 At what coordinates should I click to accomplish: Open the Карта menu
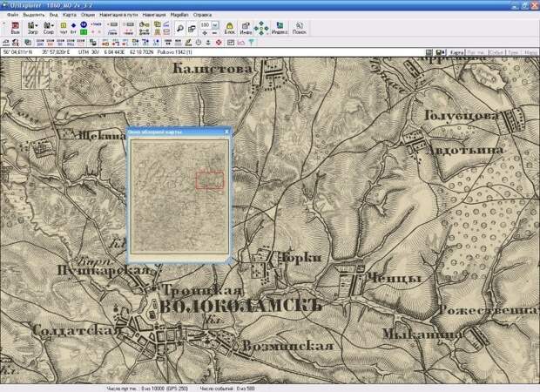[x=70, y=15]
